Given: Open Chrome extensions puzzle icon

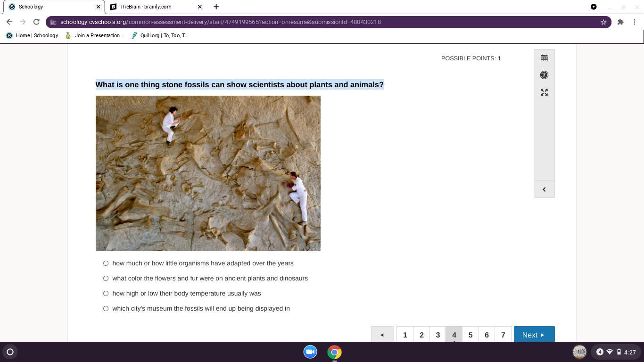Looking at the screenshot, I should [620, 22].
